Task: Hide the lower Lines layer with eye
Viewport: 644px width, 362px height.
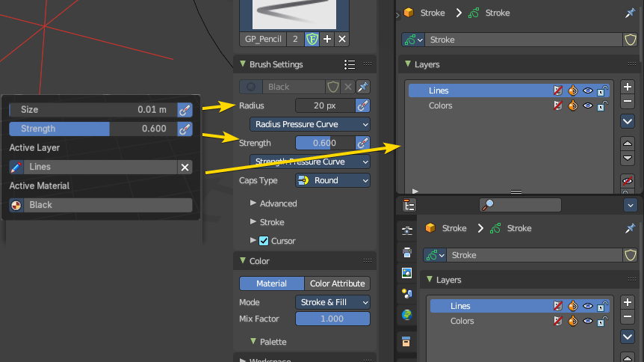Action: (x=588, y=306)
